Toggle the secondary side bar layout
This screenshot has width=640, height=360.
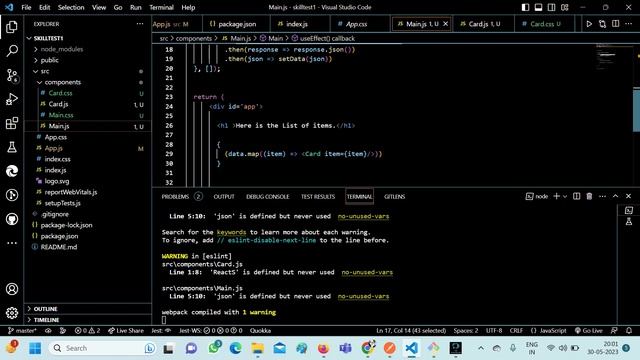[551, 7]
